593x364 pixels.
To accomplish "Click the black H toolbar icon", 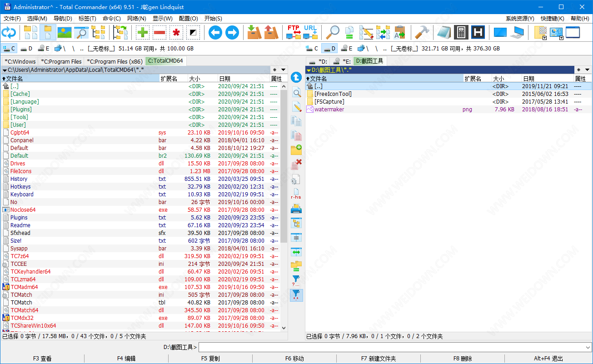I will click(x=478, y=32).
